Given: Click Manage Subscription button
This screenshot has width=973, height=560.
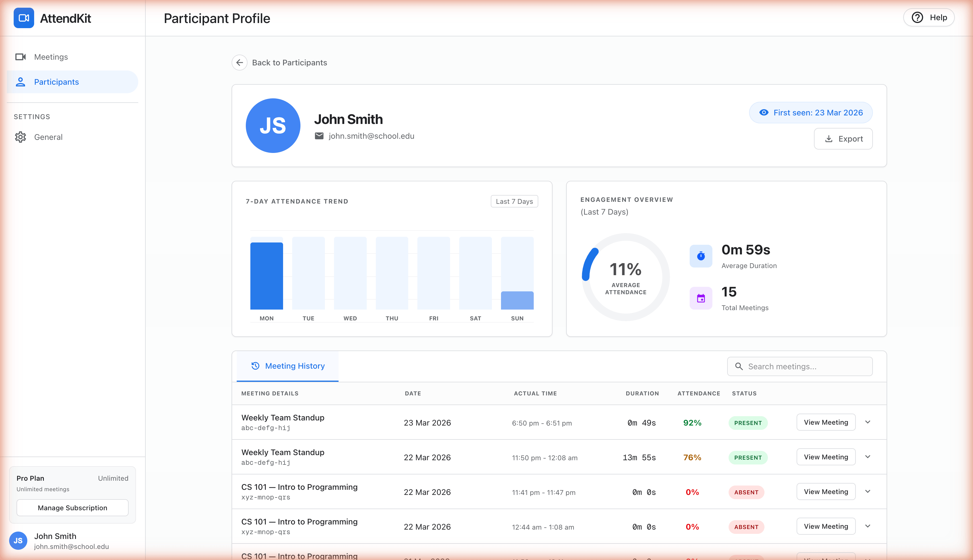Looking at the screenshot, I should tap(72, 508).
